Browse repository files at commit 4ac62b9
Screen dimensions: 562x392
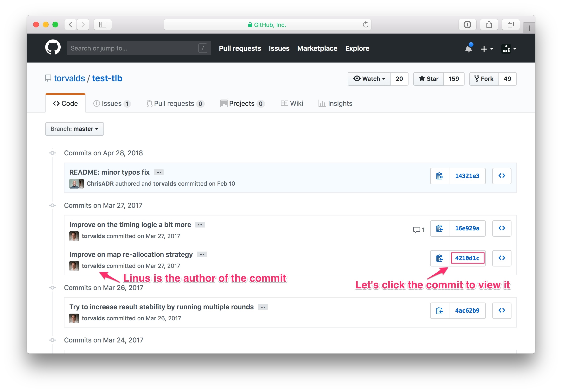502,310
